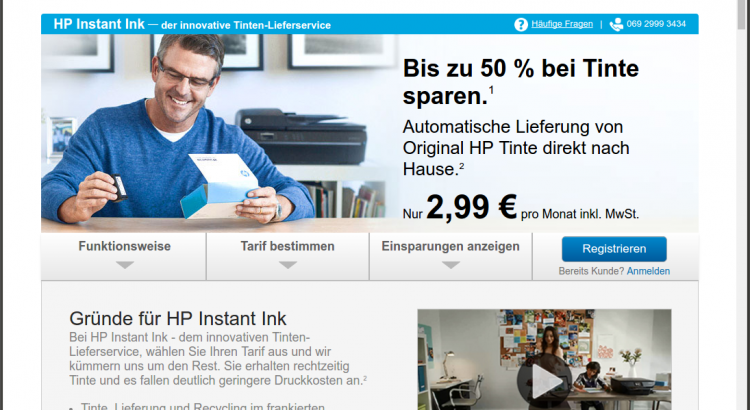Open the Tarif bestimmen tab

pyautogui.click(x=287, y=256)
